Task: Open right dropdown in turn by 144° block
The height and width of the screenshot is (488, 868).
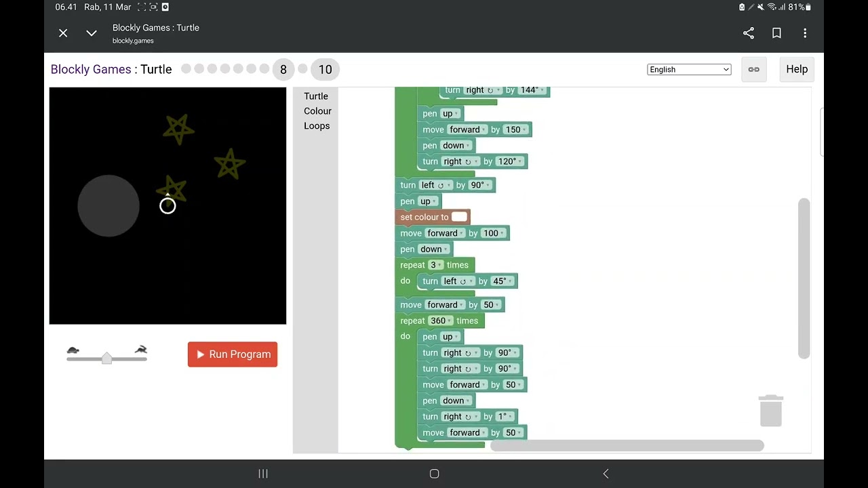Action: coord(484,89)
